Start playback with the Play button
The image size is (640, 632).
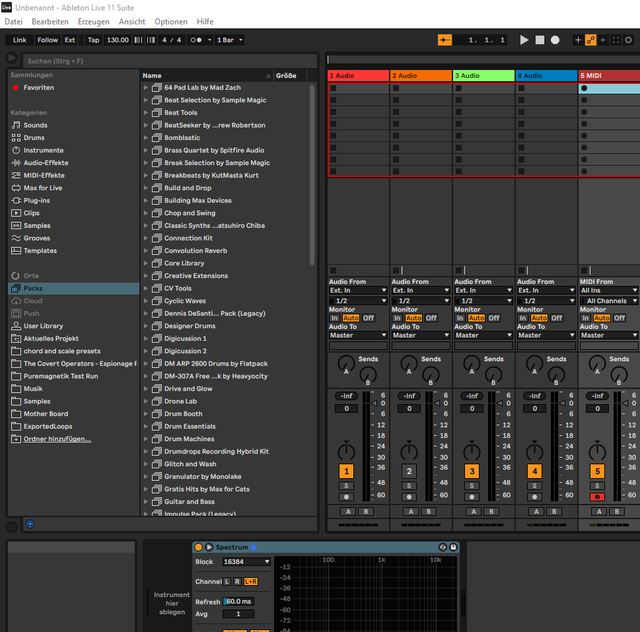(x=524, y=40)
